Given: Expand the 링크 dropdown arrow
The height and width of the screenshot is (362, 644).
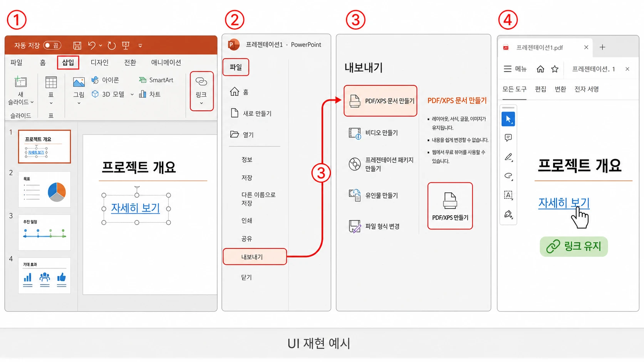Looking at the screenshot, I should tap(201, 103).
